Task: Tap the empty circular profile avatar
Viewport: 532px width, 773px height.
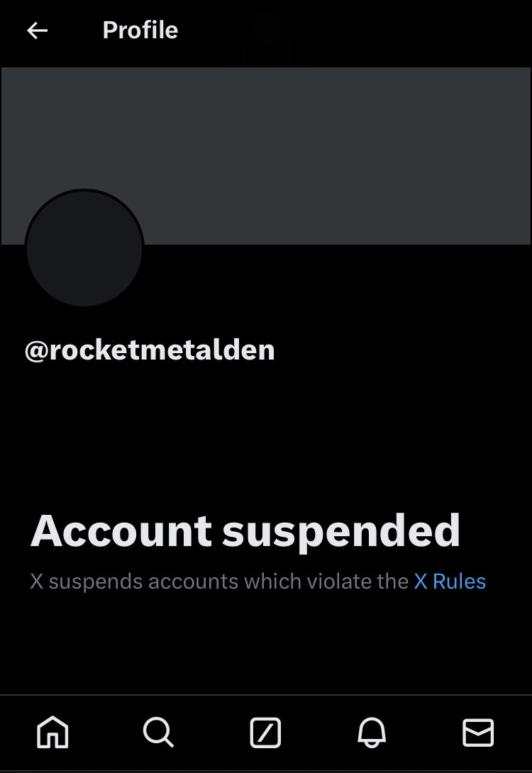Action: click(84, 248)
